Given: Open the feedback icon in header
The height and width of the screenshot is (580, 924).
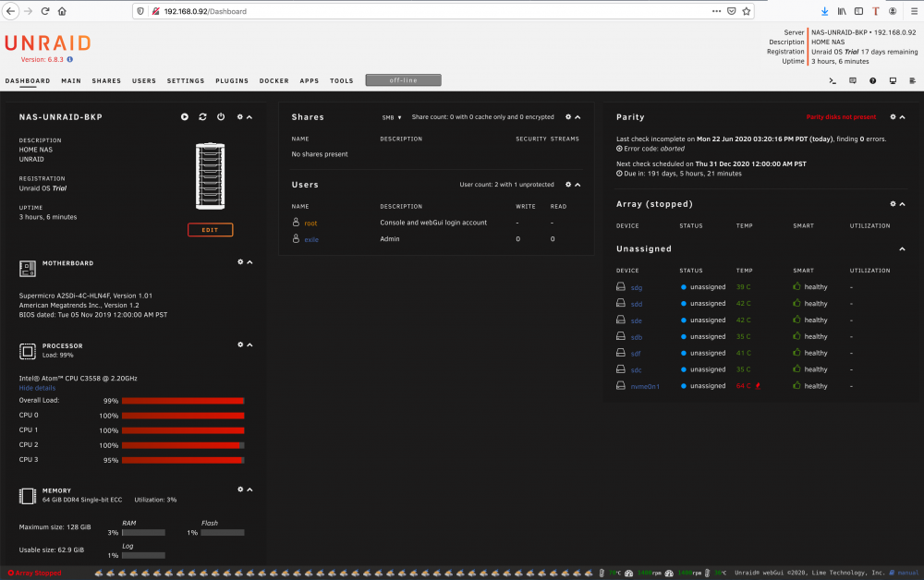Looking at the screenshot, I should click(853, 80).
